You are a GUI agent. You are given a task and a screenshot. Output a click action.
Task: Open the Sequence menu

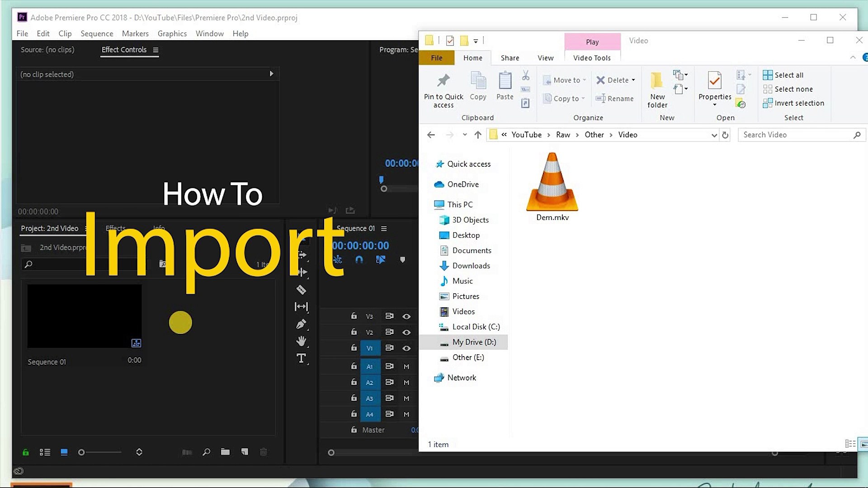(97, 33)
